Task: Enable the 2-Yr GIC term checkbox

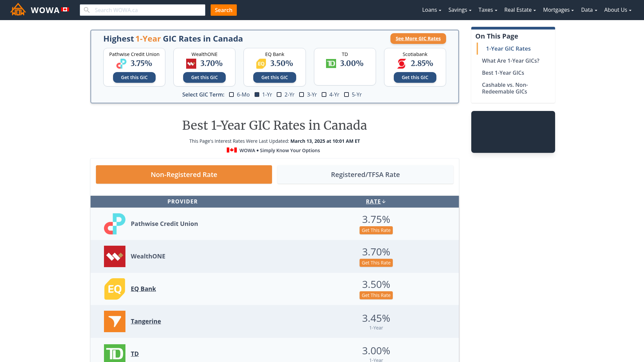Action: click(279, 94)
